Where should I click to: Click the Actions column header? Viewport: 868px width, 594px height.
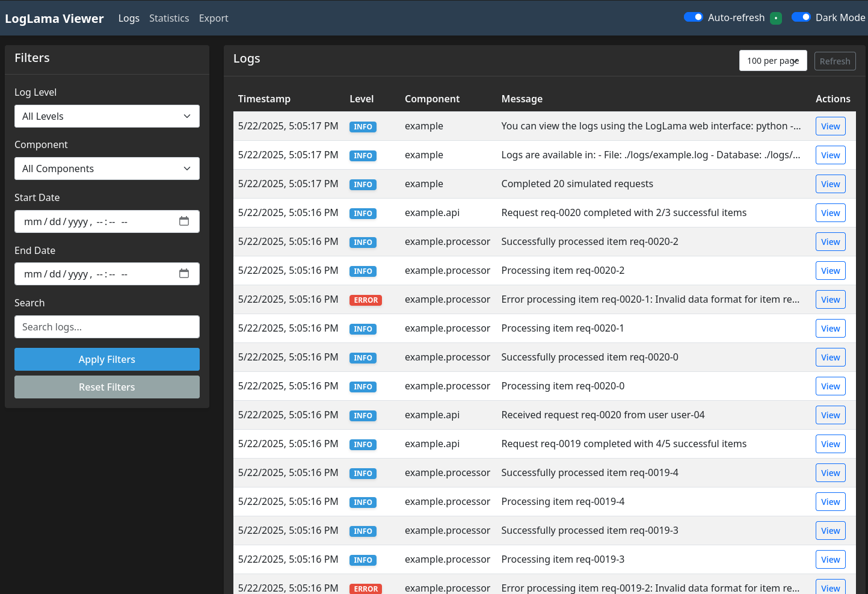pyautogui.click(x=833, y=99)
